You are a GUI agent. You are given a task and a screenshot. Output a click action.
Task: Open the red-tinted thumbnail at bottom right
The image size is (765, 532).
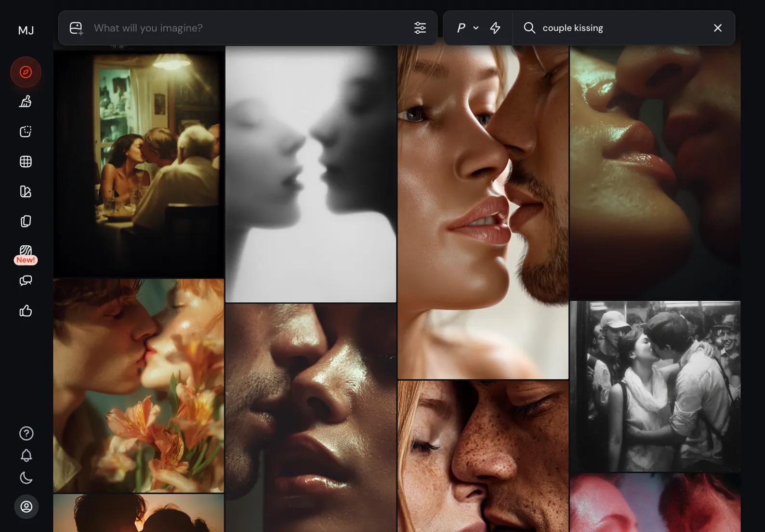[x=655, y=503]
